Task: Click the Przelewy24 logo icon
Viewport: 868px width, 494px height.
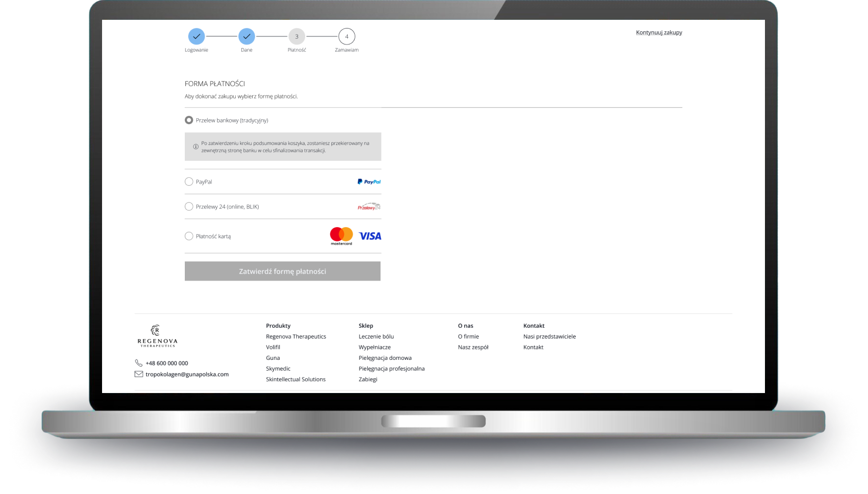Action: 369,206
